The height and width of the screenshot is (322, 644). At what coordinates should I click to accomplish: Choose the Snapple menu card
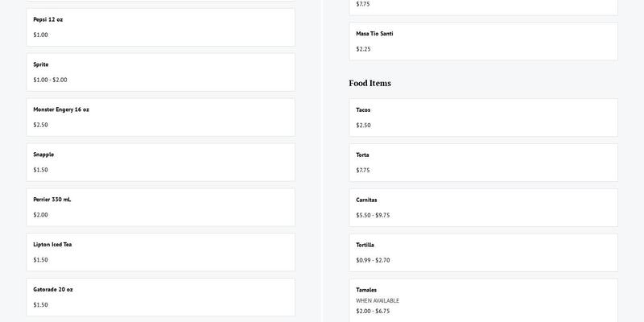coord(160,162)
